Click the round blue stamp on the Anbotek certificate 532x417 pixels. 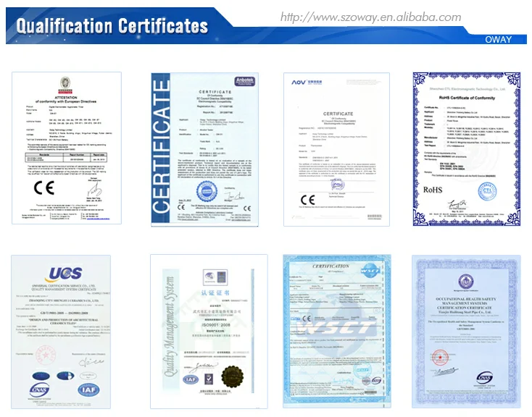[207, 191]
